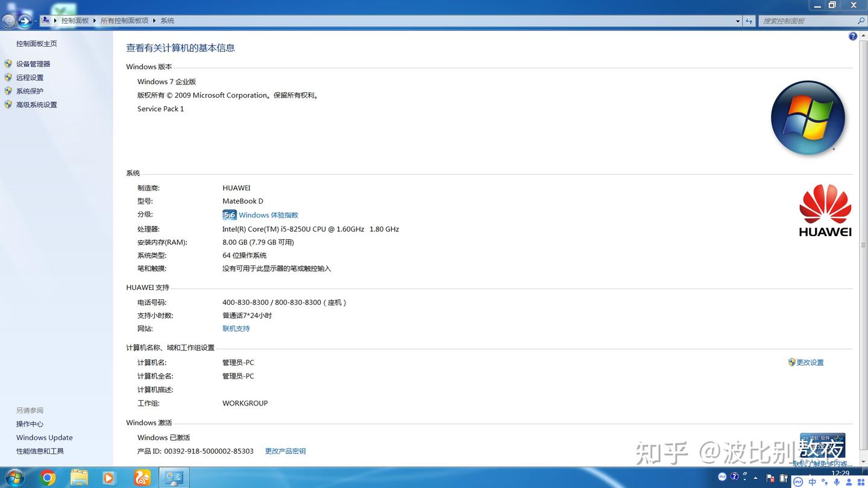
Task: Click the Action Center flag in the tray
Action: coord(770,478)
